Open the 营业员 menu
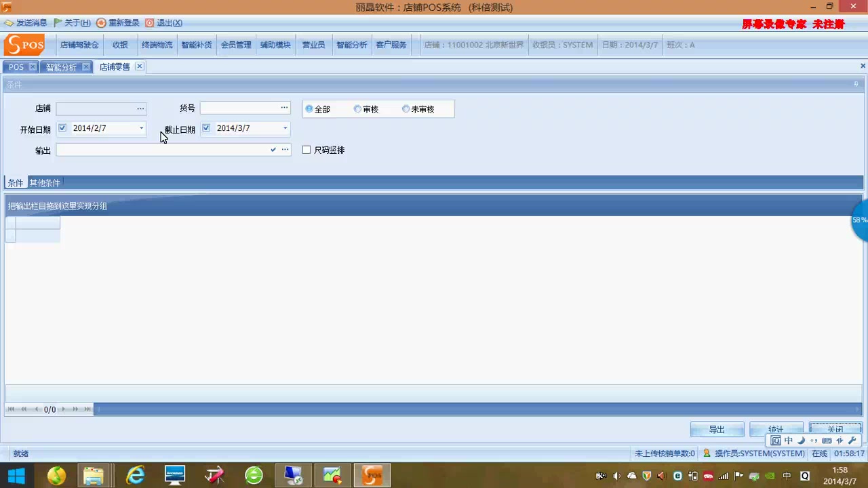Image resolution: width=868 pixels, height=488 pixels. [313, 45]
